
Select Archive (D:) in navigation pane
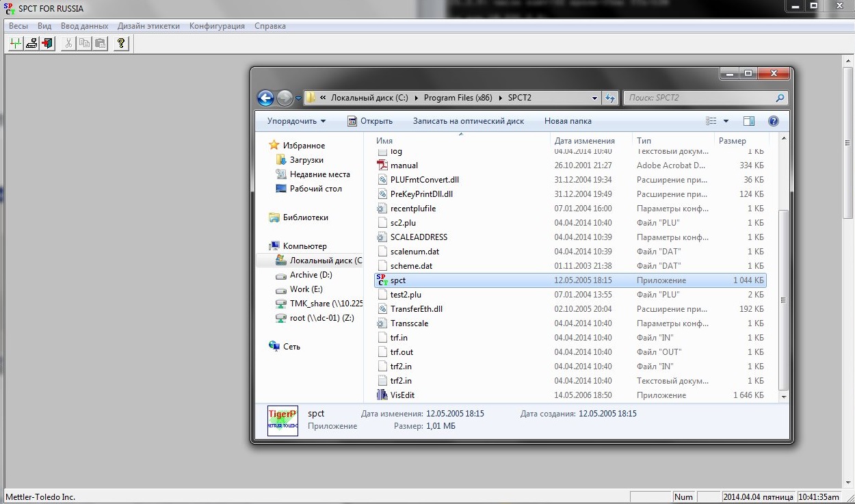click(311, 275)
